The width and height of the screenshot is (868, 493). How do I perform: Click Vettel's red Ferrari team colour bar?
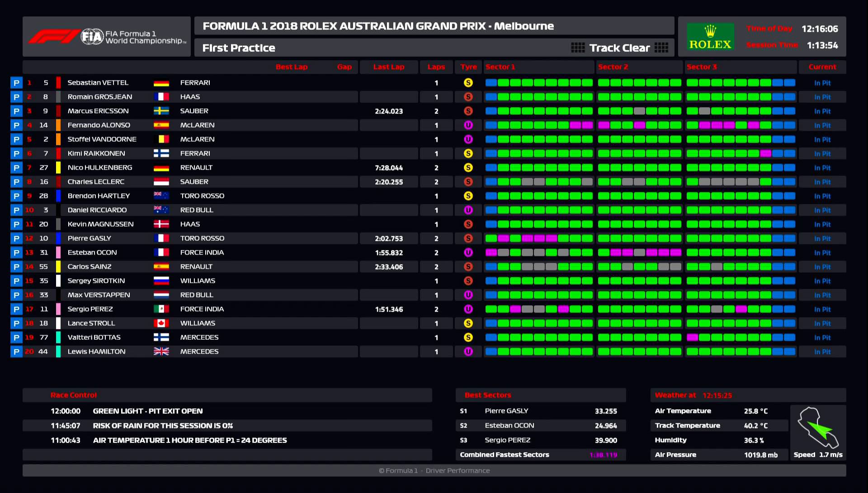[x=58, y=83]
